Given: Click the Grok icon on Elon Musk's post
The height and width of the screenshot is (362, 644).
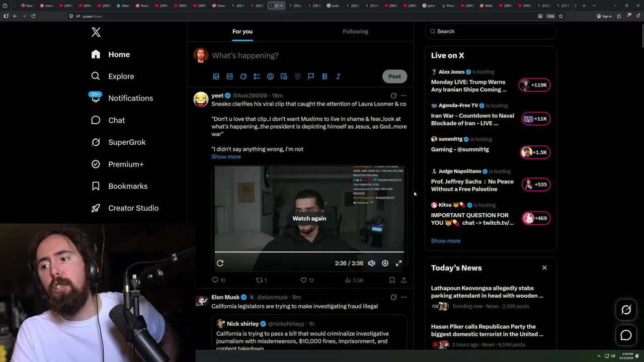Looking at the screenshot, I should pyautogui.click(x=393, y=297).
